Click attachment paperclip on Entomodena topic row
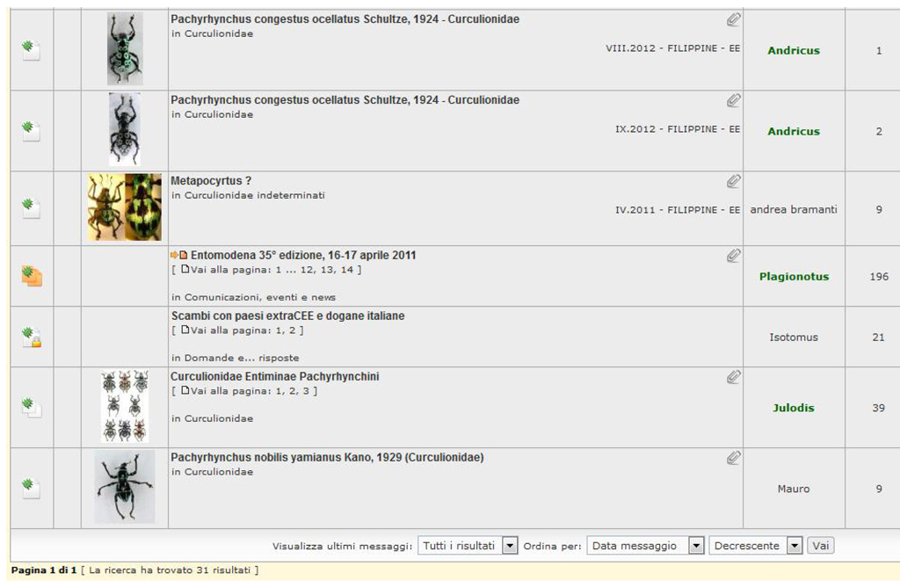 [x=733, y=256]
